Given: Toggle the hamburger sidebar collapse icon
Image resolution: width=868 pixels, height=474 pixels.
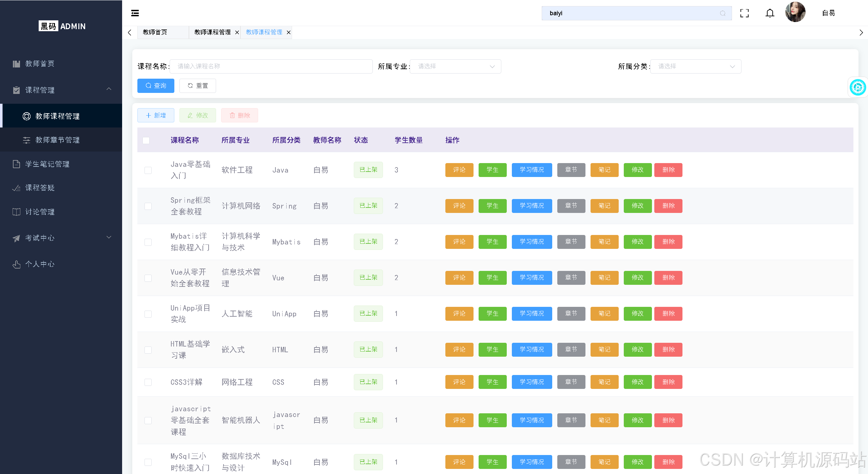Looking at the screenshot, I should [x=135, y=13].
